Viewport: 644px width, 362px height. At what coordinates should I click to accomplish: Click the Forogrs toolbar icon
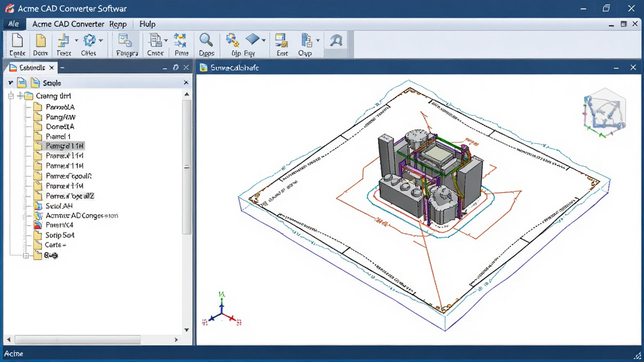[x=125, y=41]
